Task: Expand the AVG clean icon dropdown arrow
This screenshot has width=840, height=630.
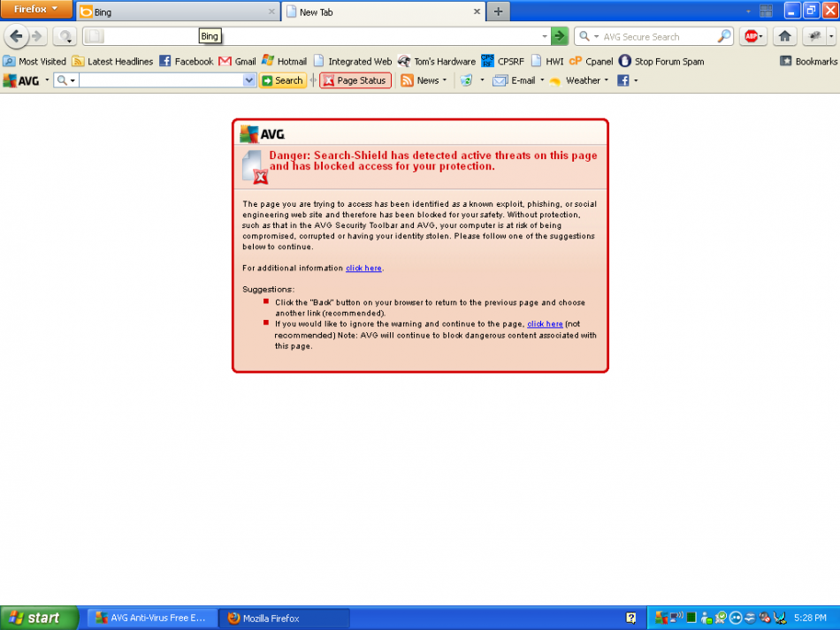Action: pos(482,80)
